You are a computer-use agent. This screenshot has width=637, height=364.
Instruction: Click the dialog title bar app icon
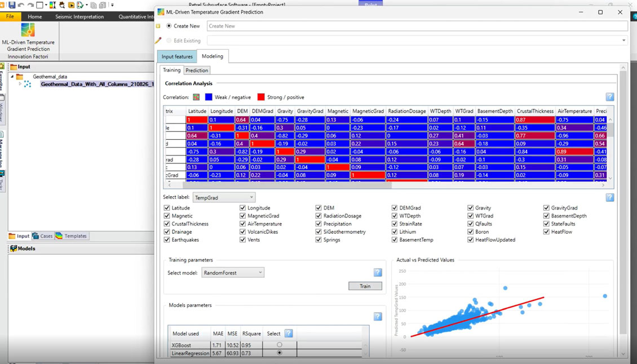point(161,12)
